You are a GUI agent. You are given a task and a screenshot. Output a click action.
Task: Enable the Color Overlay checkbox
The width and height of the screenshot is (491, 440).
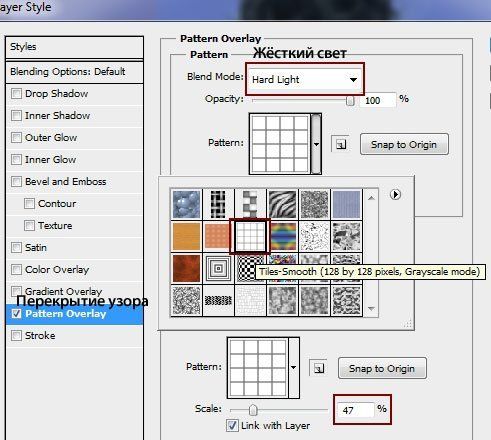pyautogui.click(x=16, y=269)
